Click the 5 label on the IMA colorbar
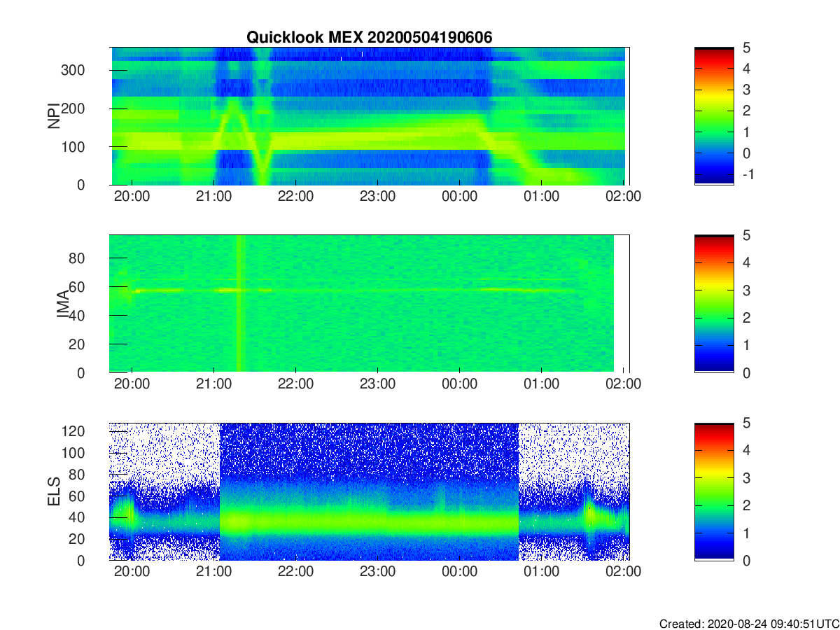Viewport: 840px width, 630px height. point(746,235)
